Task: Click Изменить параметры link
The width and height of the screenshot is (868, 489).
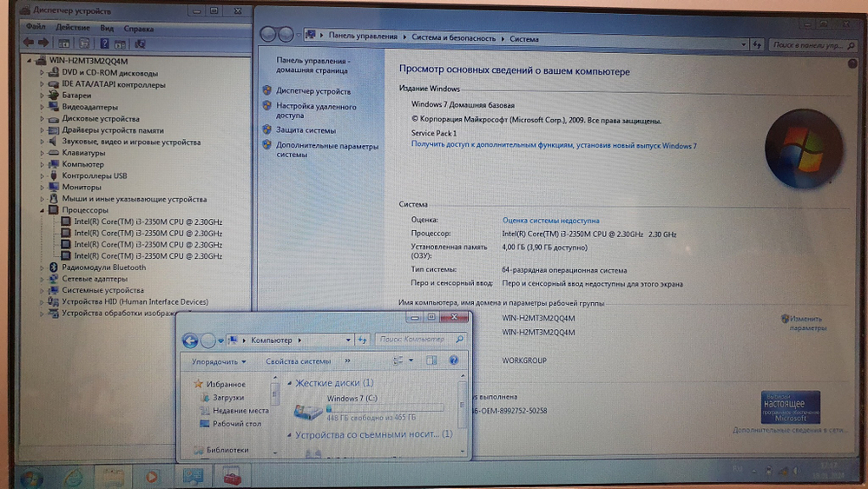Action: (807, 323)
